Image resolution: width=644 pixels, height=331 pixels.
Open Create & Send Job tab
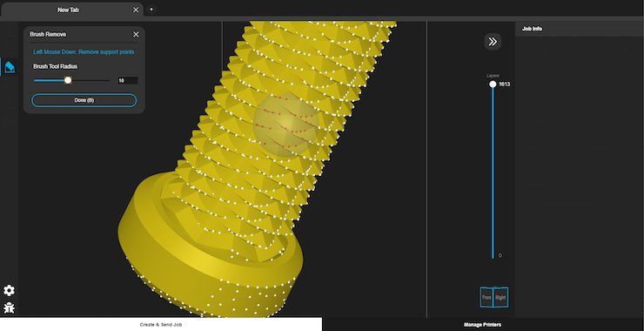[x=161, y=324]
